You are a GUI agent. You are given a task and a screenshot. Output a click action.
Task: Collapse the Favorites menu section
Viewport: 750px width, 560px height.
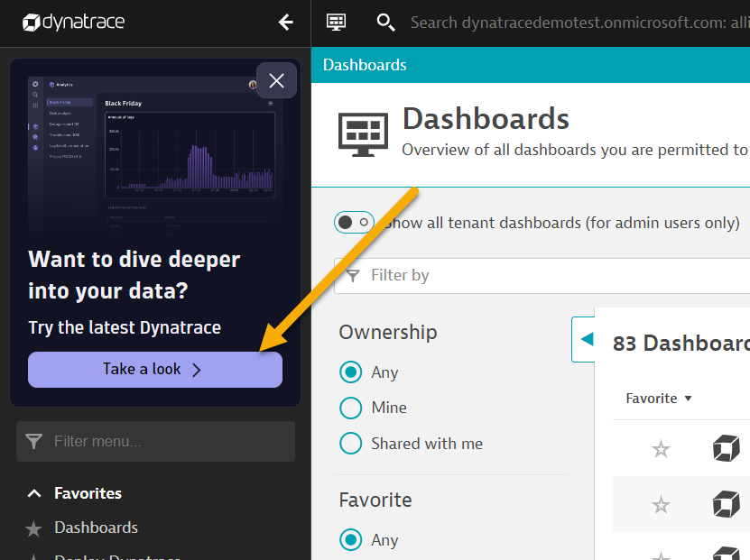tap(34, 493)
